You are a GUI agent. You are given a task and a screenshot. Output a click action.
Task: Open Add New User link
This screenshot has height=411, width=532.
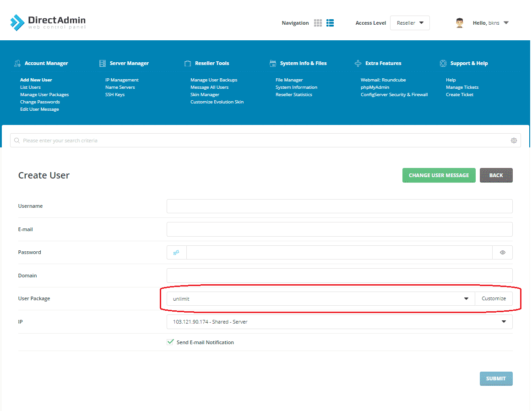point(36,80)
